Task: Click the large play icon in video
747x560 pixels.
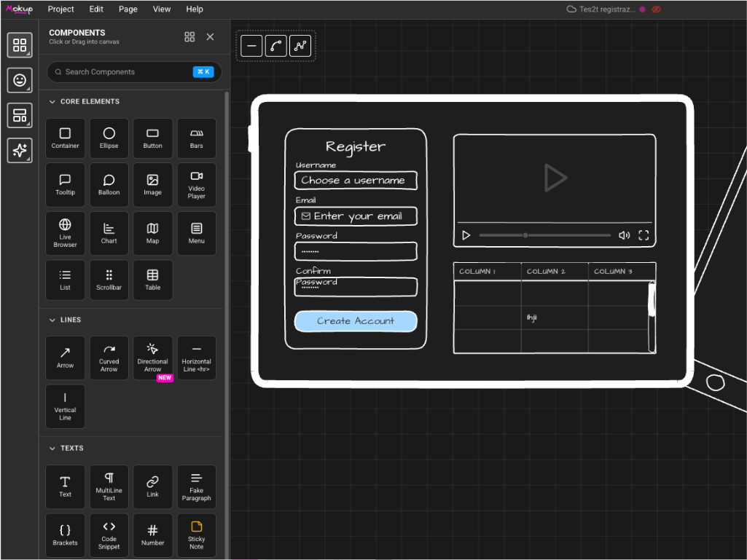Action: click(555, 178)
